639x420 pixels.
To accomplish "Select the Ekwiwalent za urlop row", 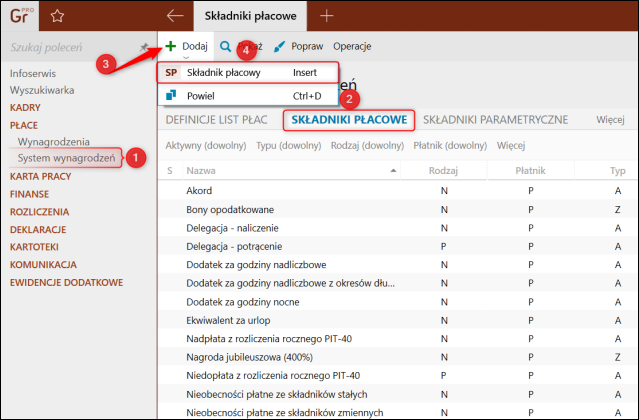I will (x=397, y=320).
